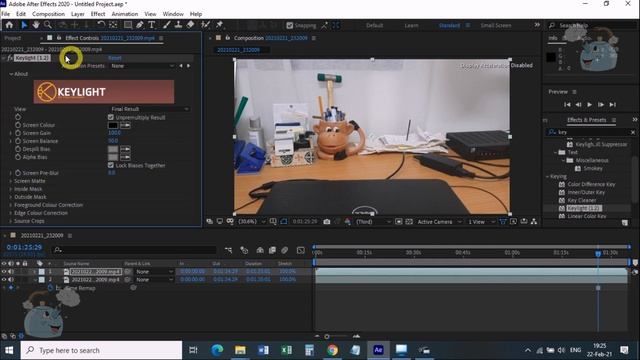Click the Keylight 1.2 preset icon

pos(562,208)
